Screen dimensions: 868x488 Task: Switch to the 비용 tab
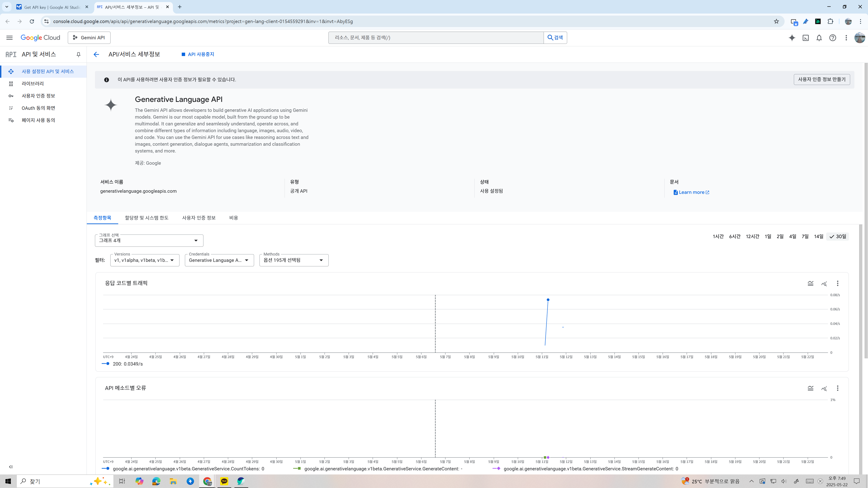234,218
